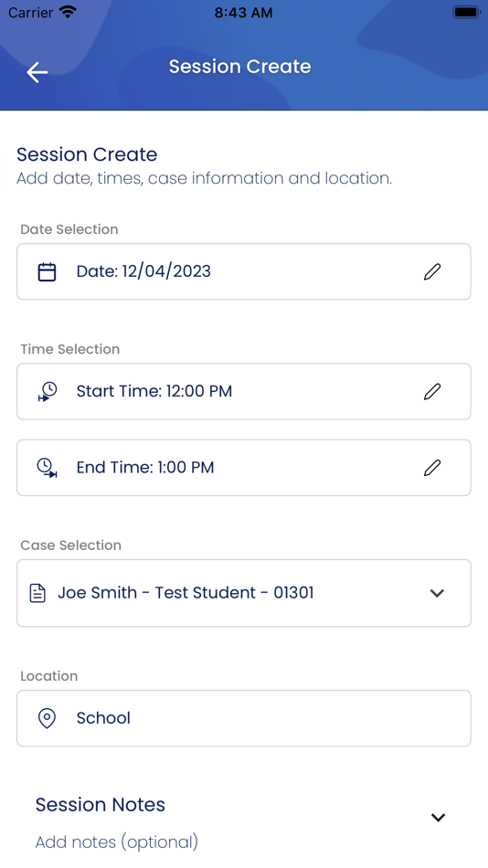Click the Wi-Fi icon in status bar
Viewport: 488px width, 868px height.
[68, 12]
